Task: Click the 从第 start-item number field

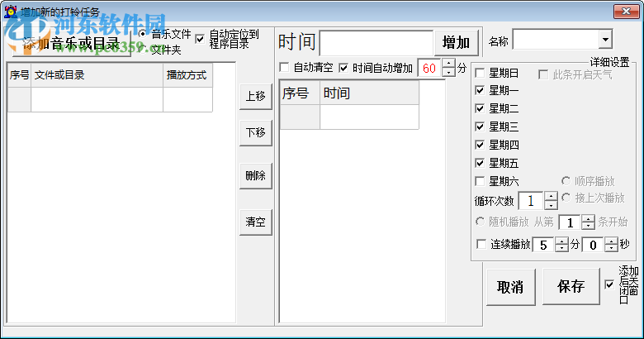Action: coord(570,222)
